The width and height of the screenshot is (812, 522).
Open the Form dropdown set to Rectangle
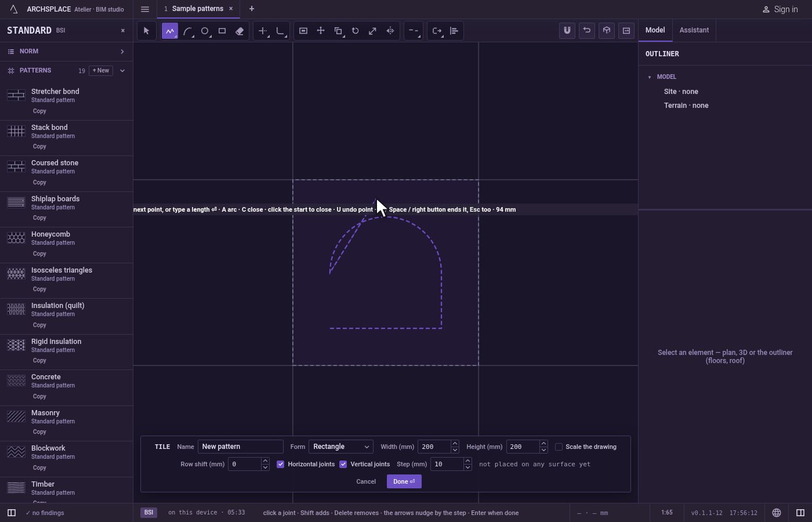[x=341, y=447]
